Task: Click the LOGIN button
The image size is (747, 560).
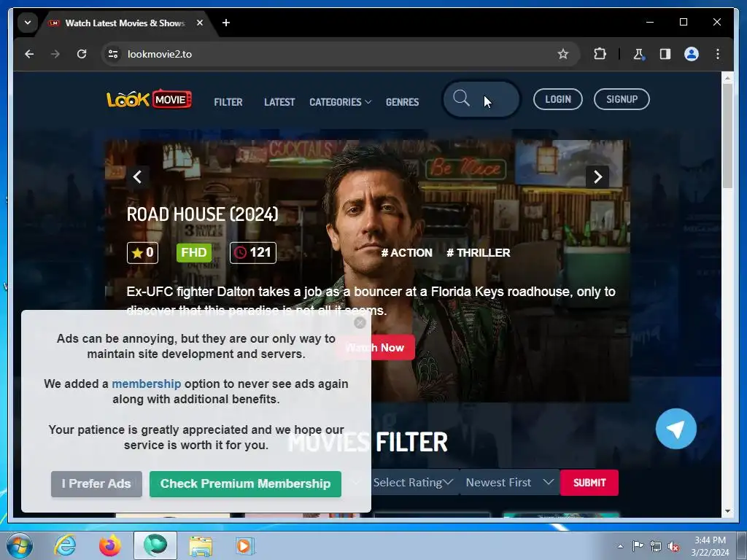Action: point(558,99)
